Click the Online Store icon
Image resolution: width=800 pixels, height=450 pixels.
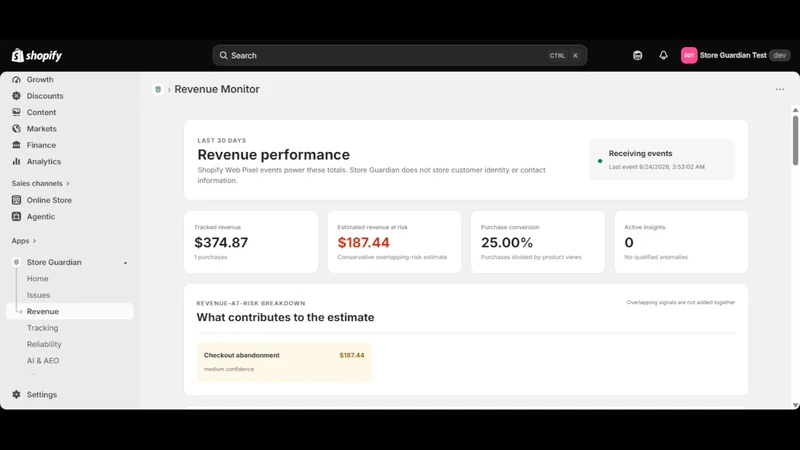[16, 200]
